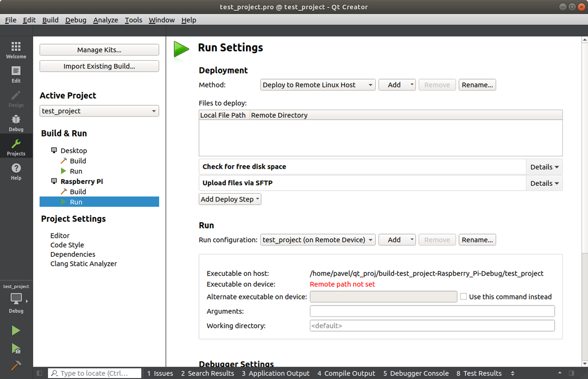Select Build under Raspberry Pi
Viewport: 588px width, 379px height.
(x=78, y=192)
